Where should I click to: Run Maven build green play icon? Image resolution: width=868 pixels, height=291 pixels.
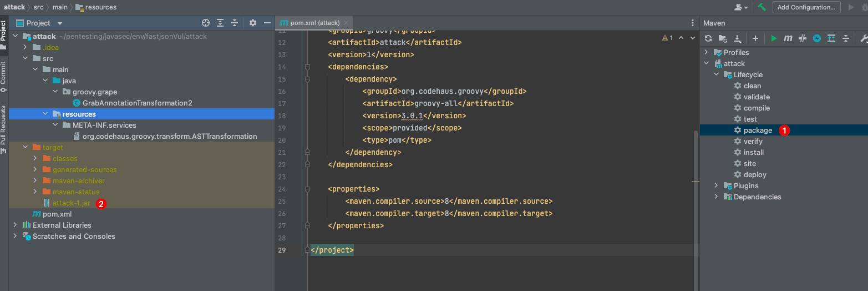pyautogui.click(x=774, y=38)
